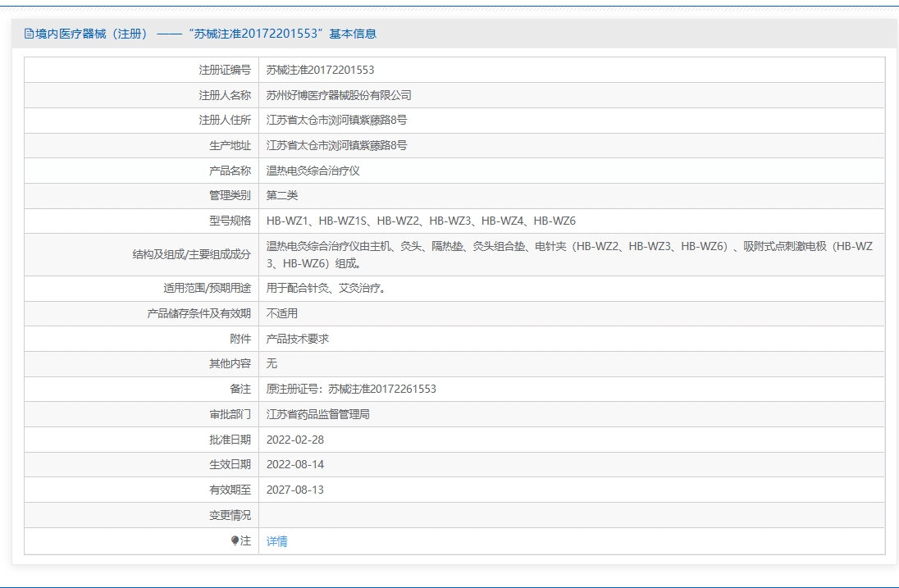Click the 产品名称 row label
This screenshot has height=588, width=899.
[x=230, y=171]
